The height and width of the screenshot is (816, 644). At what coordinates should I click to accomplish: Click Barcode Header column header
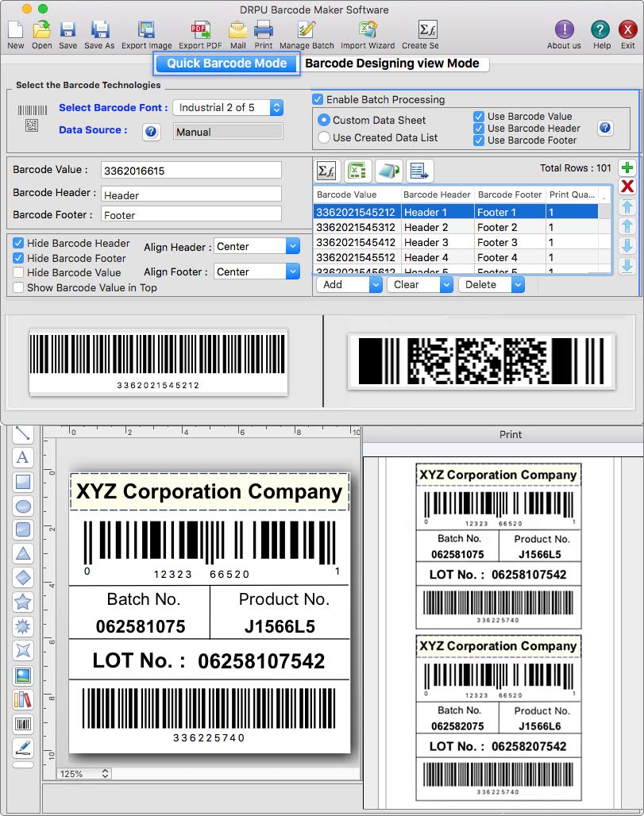438,194
